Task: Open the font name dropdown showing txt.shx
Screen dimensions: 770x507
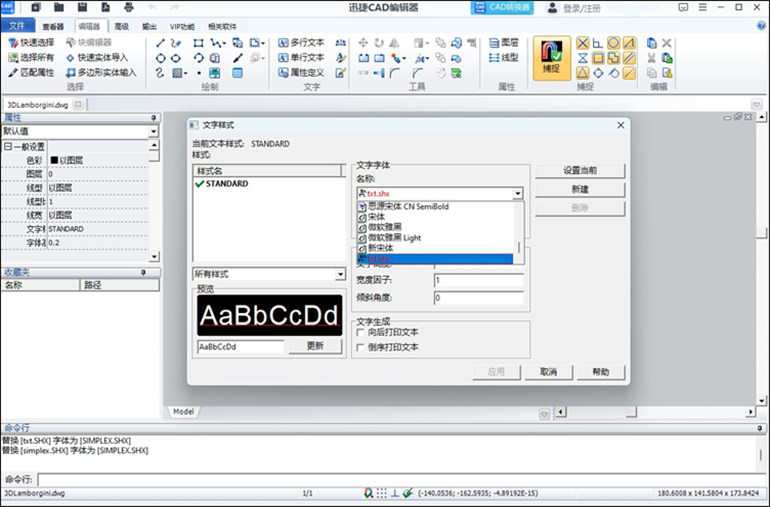Action: 518,194
